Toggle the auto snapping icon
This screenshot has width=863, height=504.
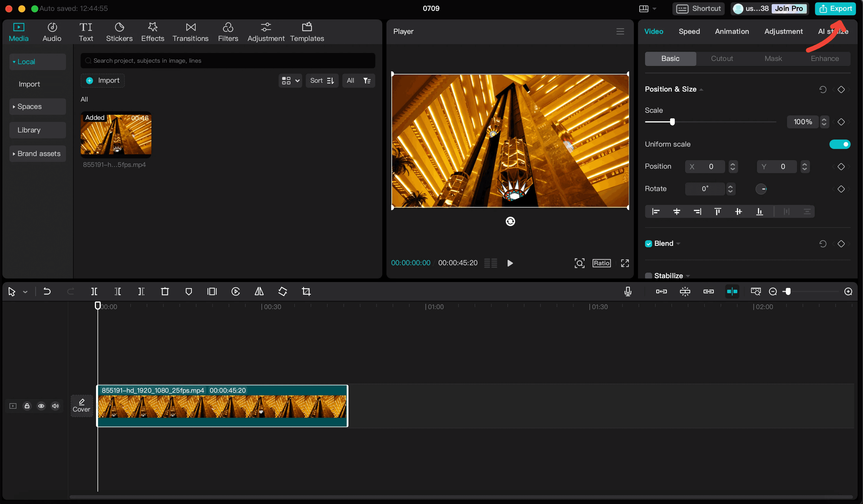[685, 291]
